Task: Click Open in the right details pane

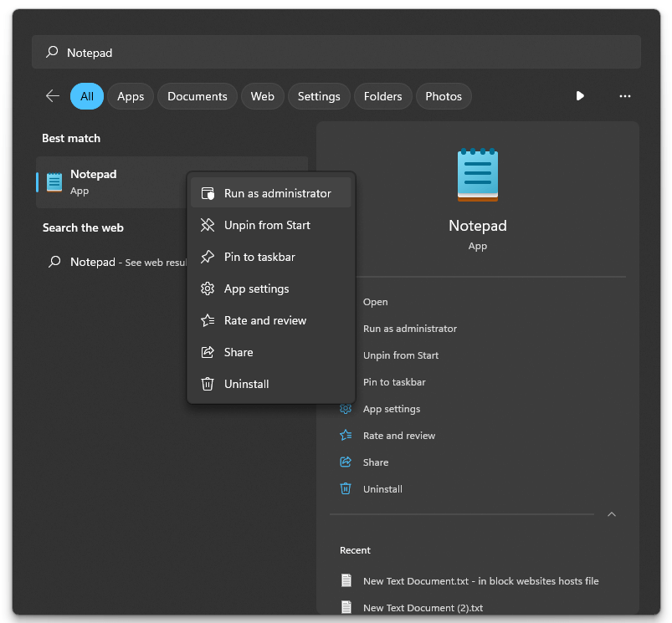Action: click(x=376, y=302)
